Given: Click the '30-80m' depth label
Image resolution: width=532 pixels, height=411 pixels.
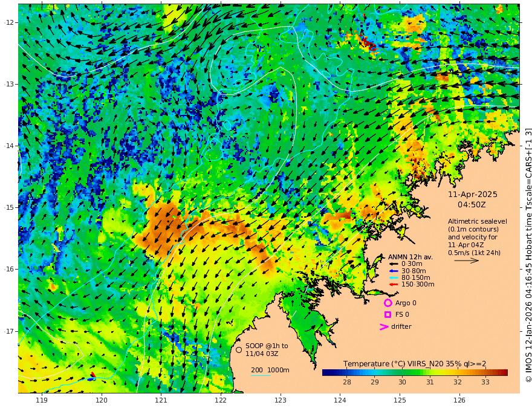Looking at the screenshot, I should click(414, 271).
